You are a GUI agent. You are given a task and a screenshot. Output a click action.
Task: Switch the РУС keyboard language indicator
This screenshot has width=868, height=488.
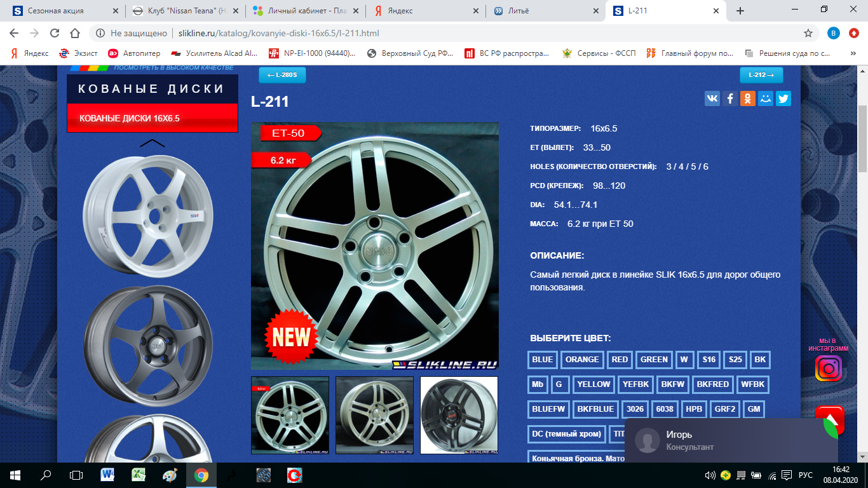[x=806, y=475]
